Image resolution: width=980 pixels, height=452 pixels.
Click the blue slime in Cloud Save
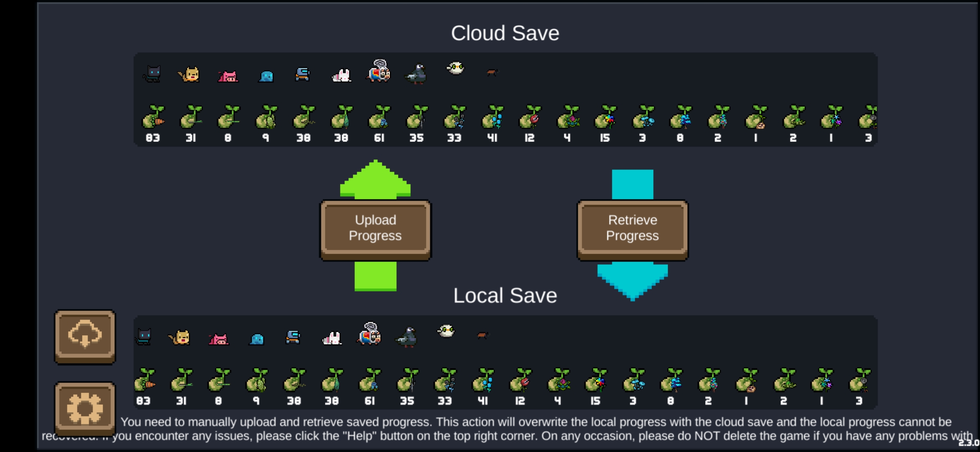[266, 76]
